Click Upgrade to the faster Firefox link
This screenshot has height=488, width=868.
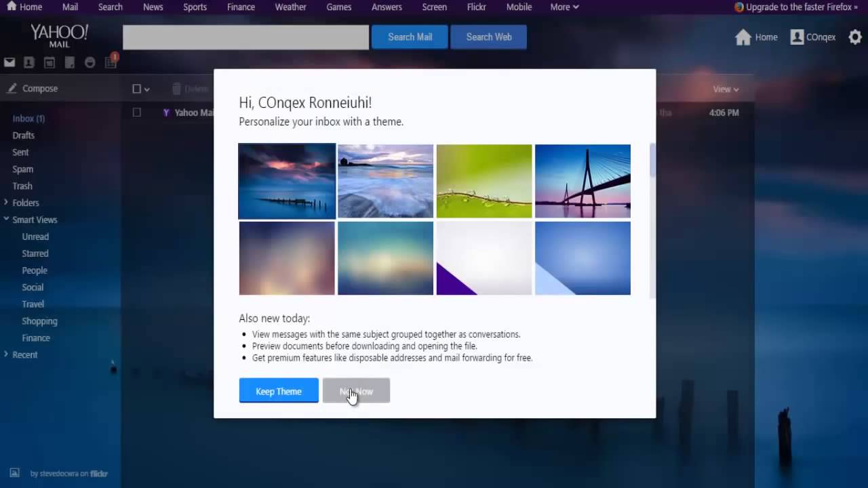(802, 7)
